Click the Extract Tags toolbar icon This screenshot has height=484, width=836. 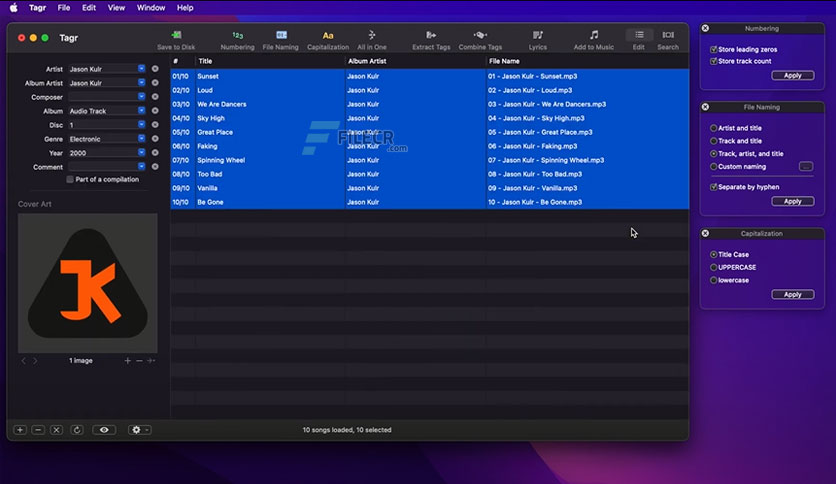431,35
